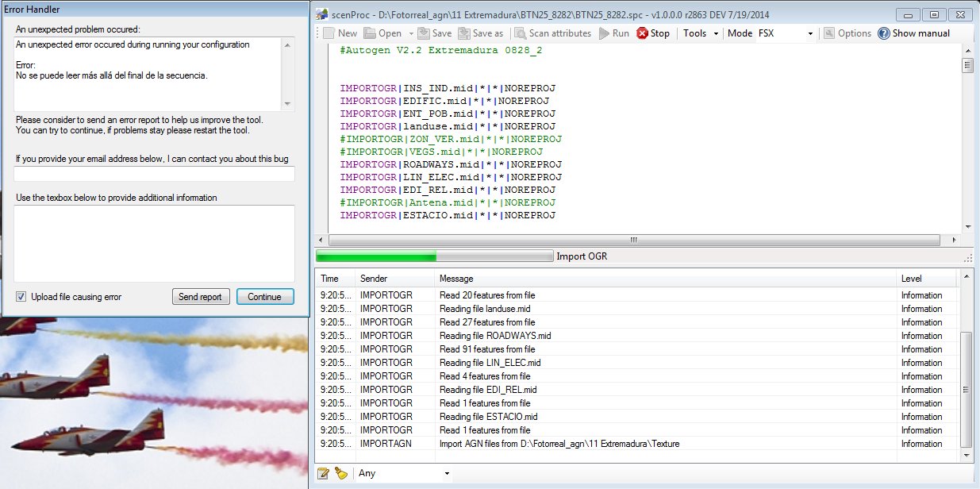Click the additional information text box
This screenshot has height=489, width=980.
click(154, 243)
